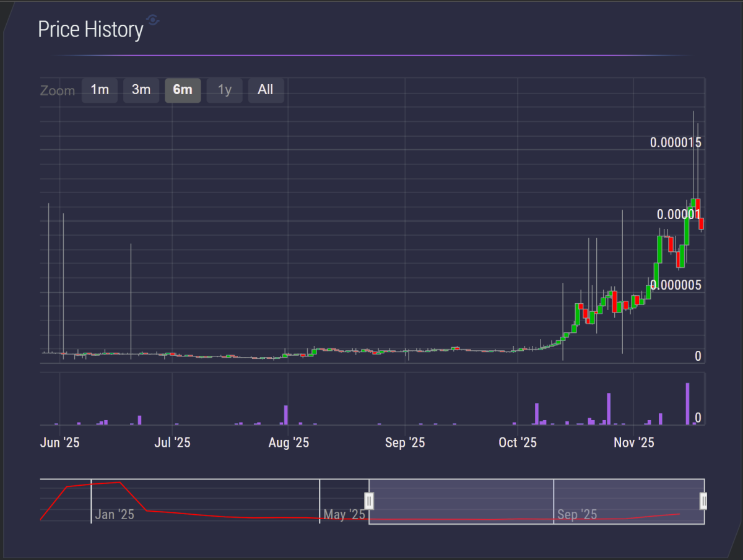This screenshot has width=743, height=560.
Task: Jump to Jan '25 in the navigator
Action: coord(115,515)
